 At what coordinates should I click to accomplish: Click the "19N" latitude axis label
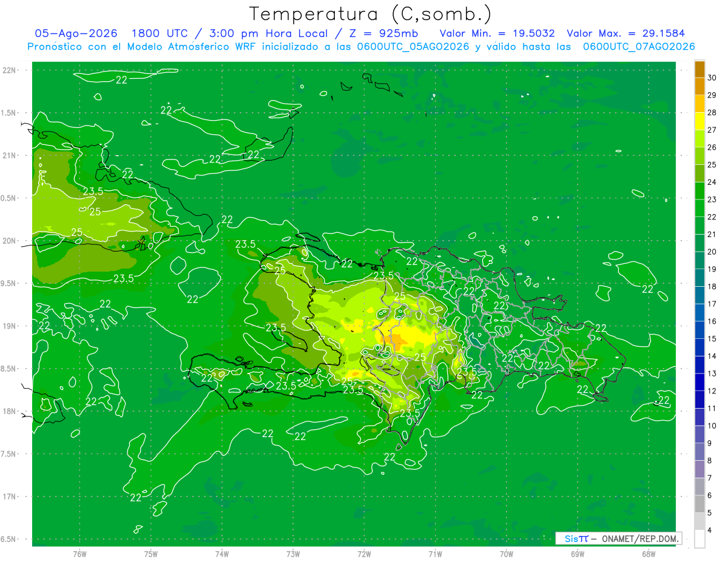coord(9,326)
